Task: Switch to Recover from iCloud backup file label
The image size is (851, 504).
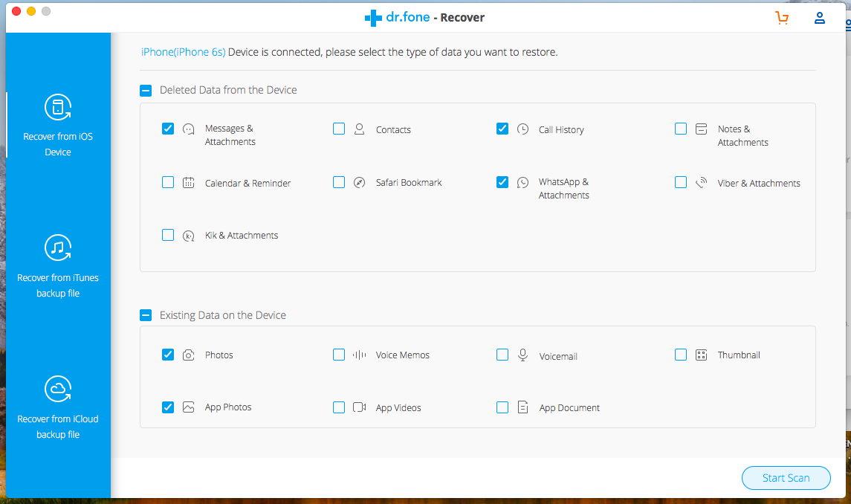Action: (x=58, y=427)
